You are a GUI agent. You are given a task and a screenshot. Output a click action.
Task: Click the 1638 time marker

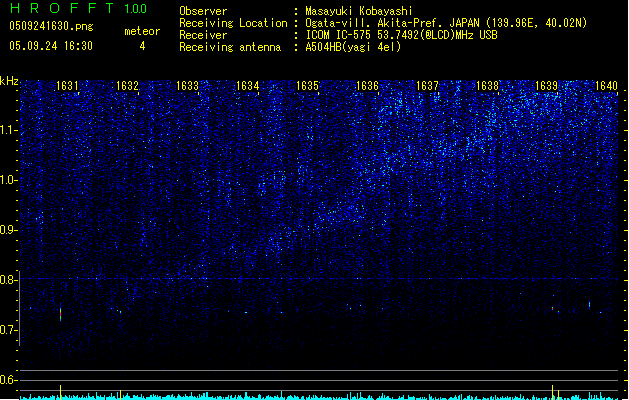coord(487,86)
